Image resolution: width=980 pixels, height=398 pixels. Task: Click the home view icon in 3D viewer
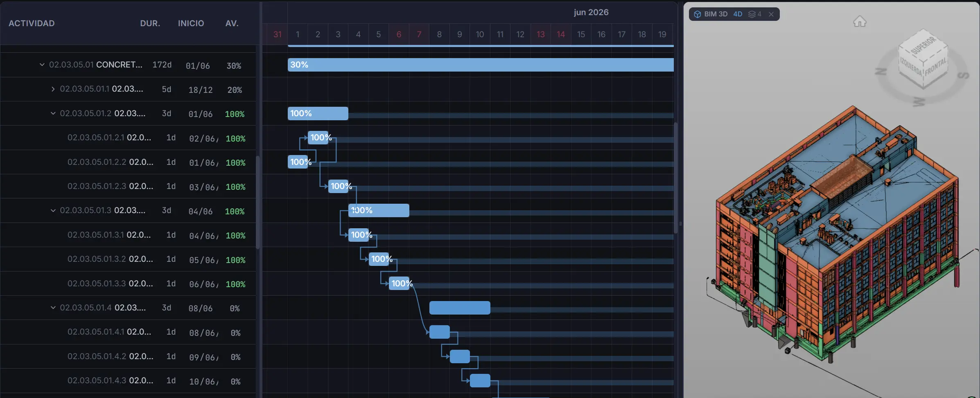point(860,21)
